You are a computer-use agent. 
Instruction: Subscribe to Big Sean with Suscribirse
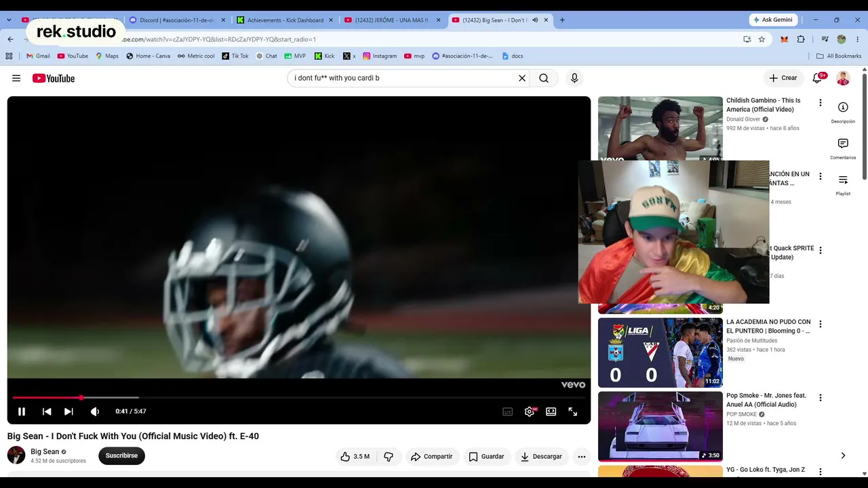121,455
